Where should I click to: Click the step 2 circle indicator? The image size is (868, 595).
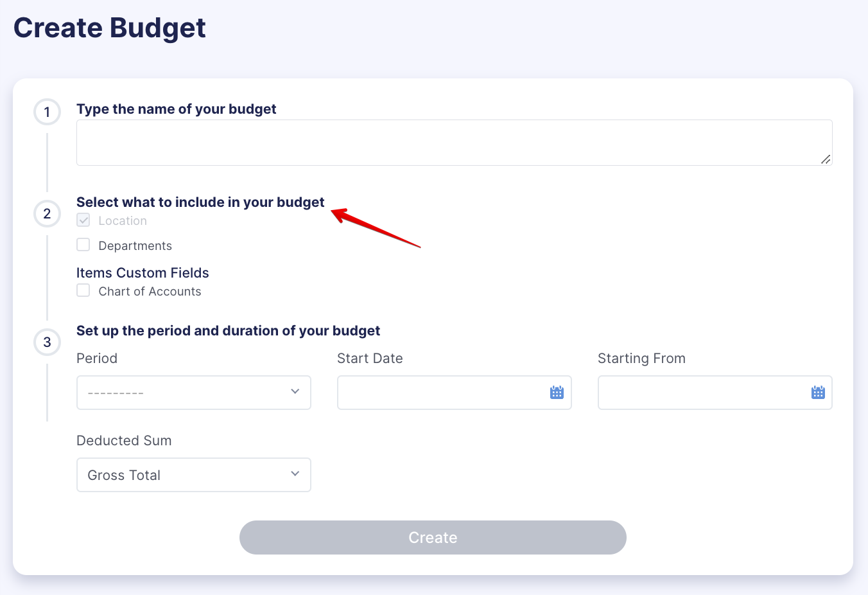[47, 213]
